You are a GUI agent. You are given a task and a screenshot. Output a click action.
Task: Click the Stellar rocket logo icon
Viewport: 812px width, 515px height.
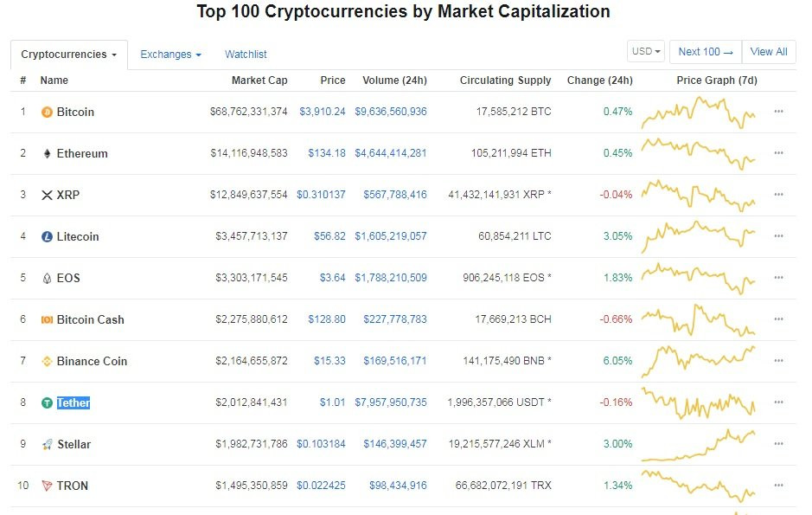(x=47, y=445)
